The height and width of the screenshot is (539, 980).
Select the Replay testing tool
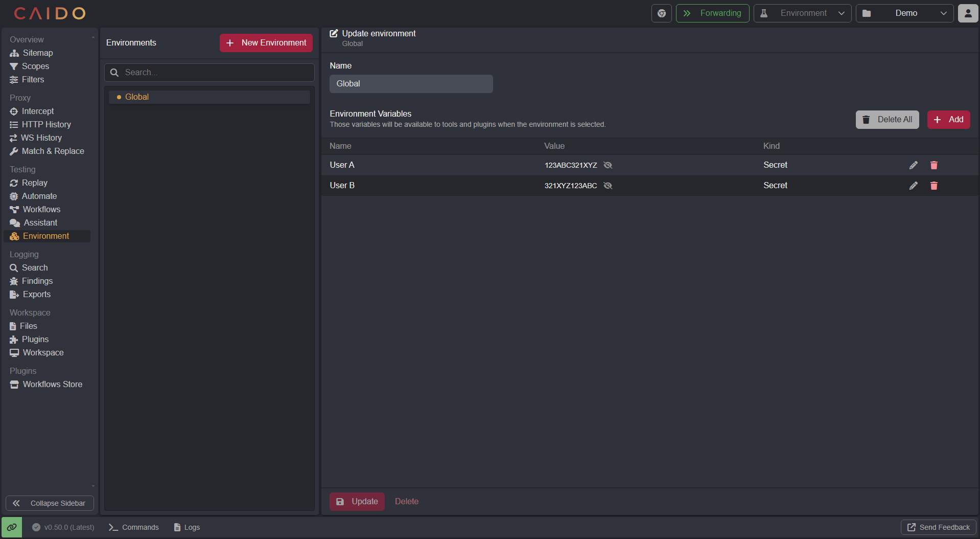click(35, 183)
